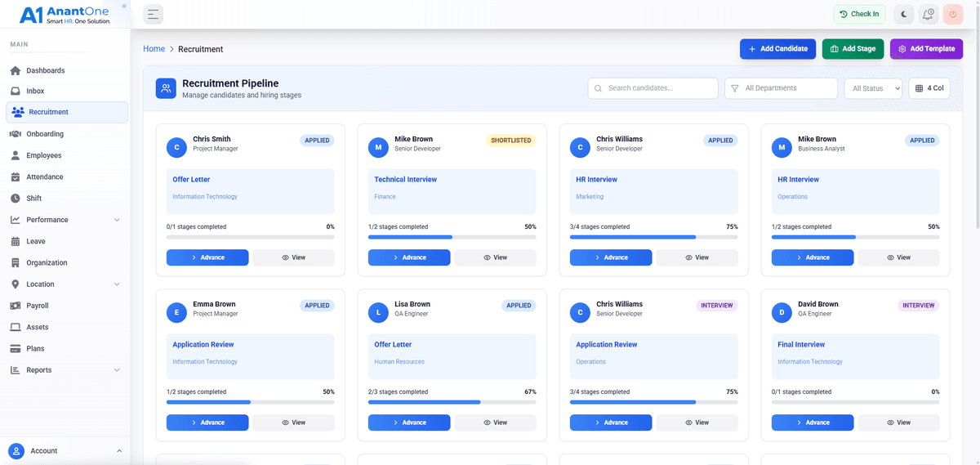
Task: Open Attendance in the sidebar
Action: click(x=65, y=177)
